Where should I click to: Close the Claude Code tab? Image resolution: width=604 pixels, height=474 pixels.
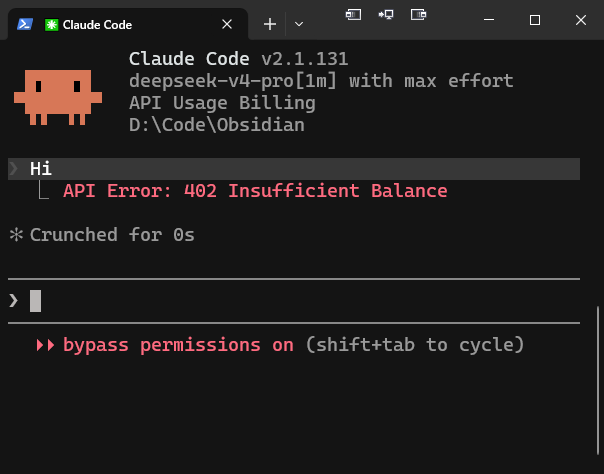coord(227,24)
